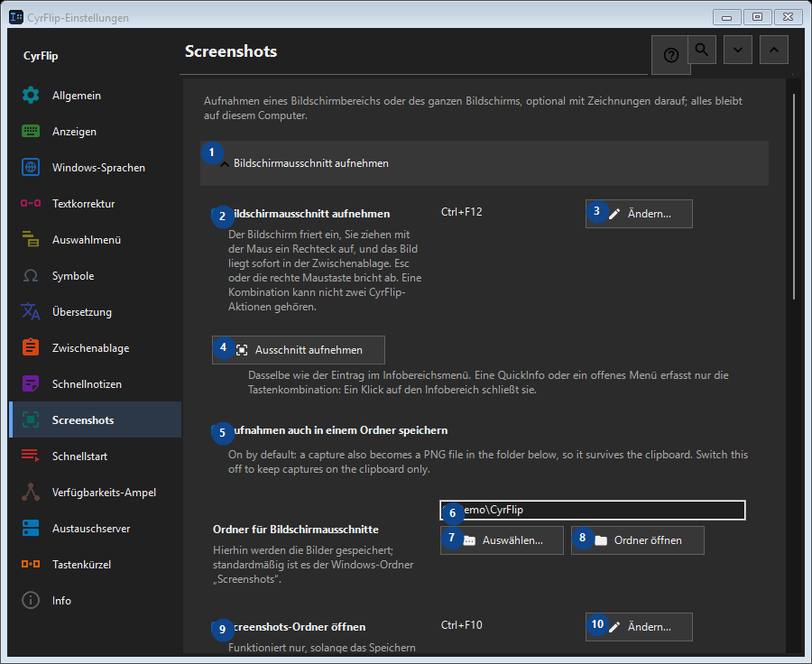The image size is (812, 664).
Task: Click Ändern for the Ctrl+F10 hotkey
Action: click(639, 627)
